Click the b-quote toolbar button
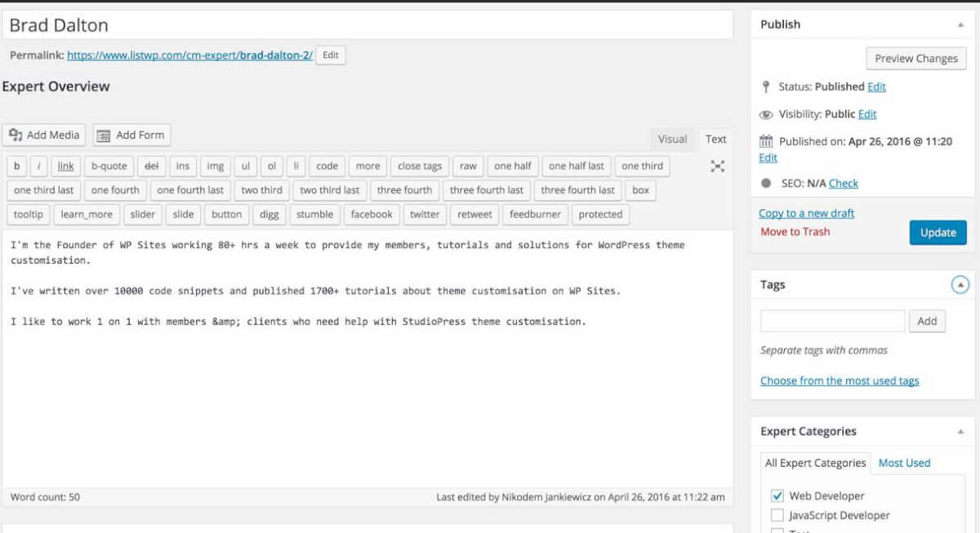Viewport: 980px width, 533px height. [109, 167]
